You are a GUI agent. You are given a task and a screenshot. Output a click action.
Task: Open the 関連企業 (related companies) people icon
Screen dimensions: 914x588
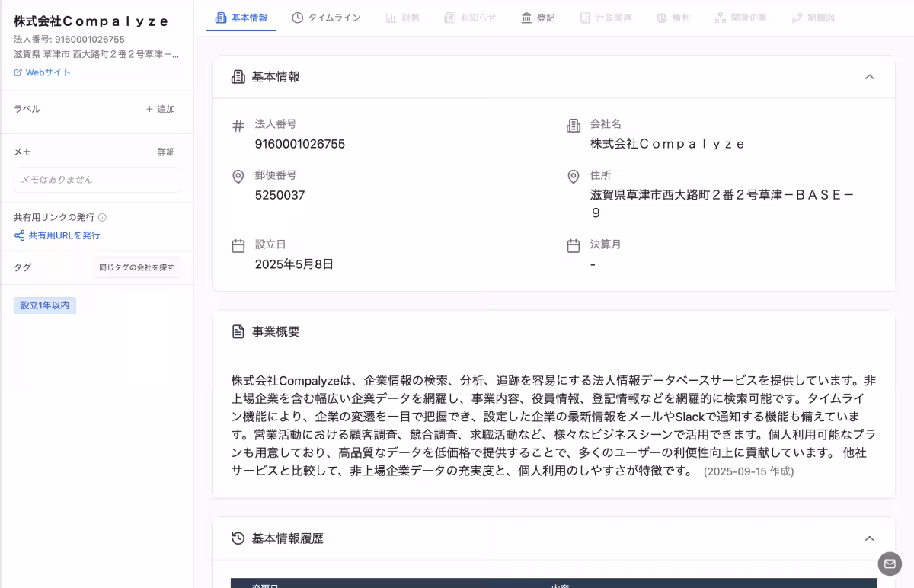pos(721,18)
